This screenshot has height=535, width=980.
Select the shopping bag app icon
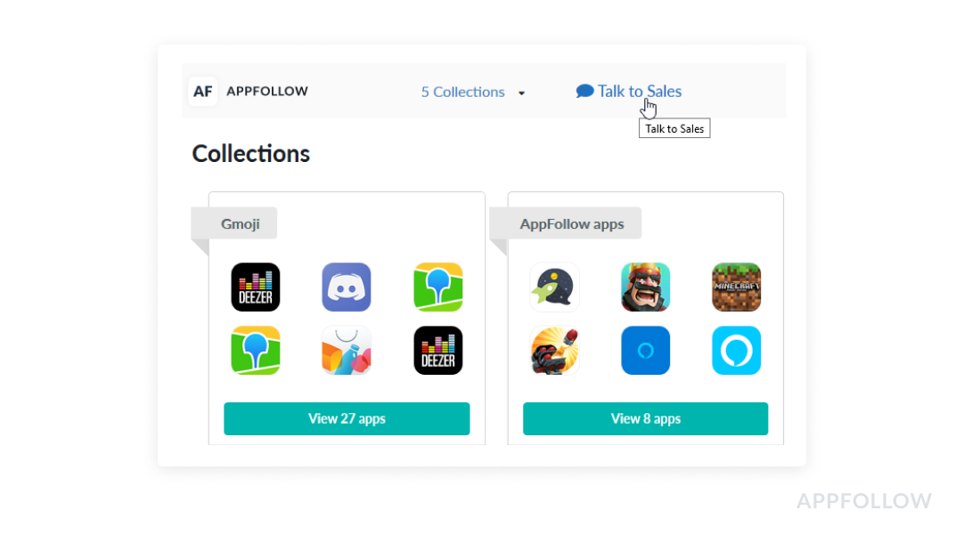pos(347,350)
